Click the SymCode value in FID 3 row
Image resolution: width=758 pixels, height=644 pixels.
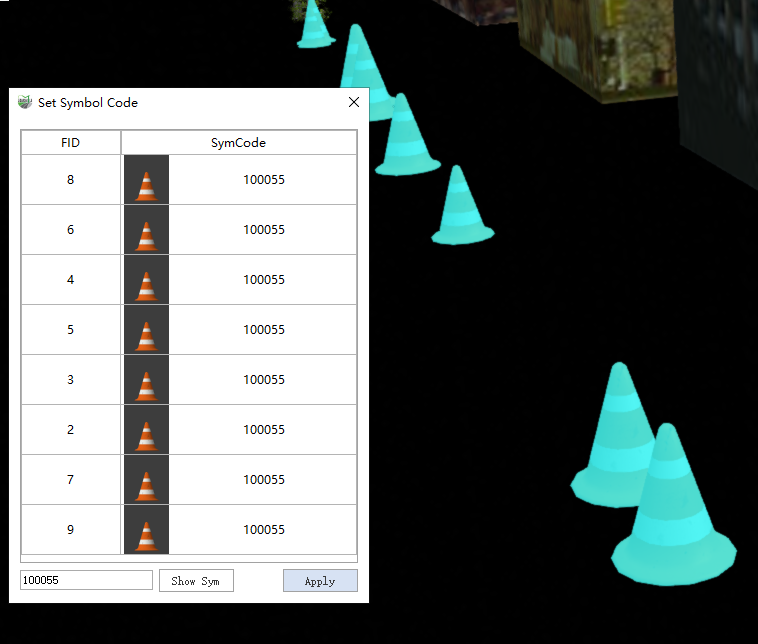264,380
